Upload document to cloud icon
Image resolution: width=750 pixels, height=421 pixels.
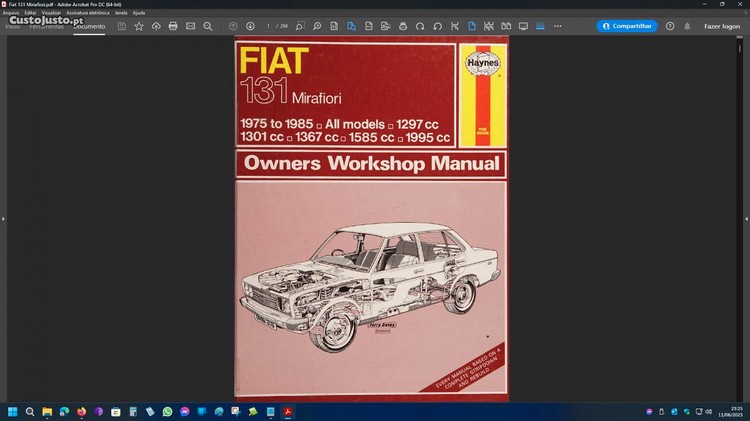156,26
